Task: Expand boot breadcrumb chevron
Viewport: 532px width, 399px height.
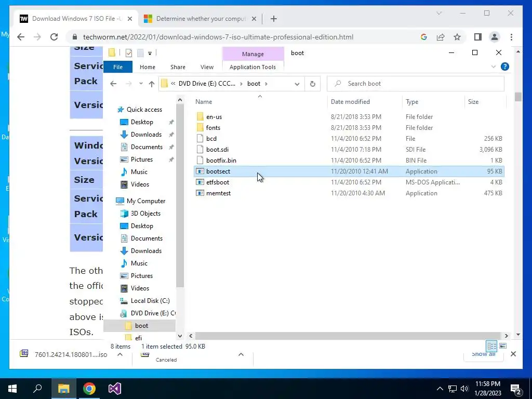Action: point(266,84)
